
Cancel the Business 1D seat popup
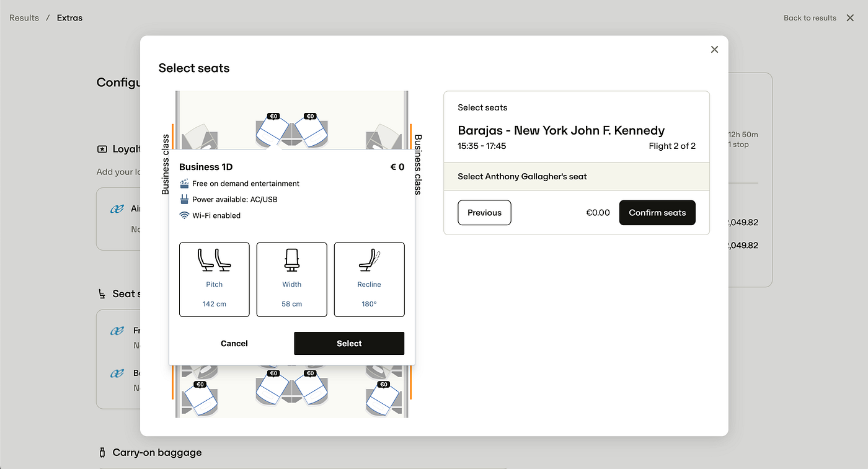234,343
